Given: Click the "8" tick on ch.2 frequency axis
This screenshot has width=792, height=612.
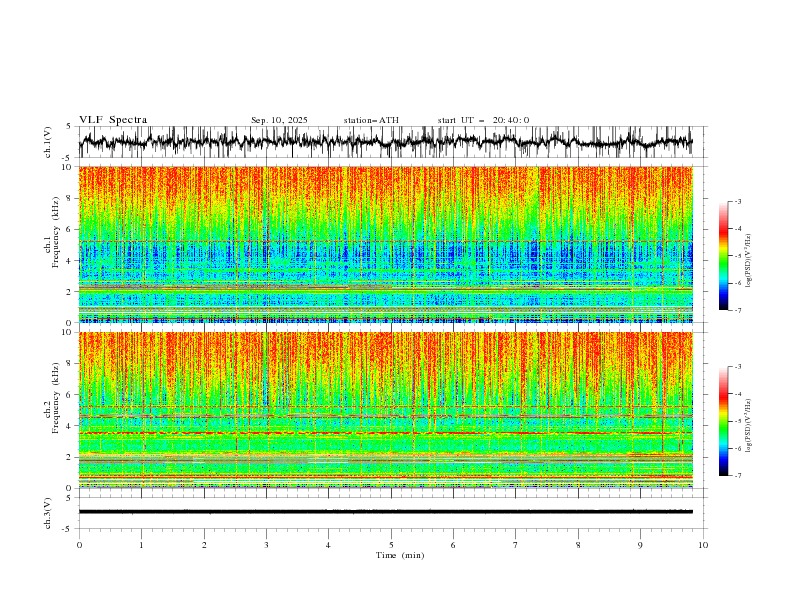Looking at the screenshot, I should click(70, 364).
